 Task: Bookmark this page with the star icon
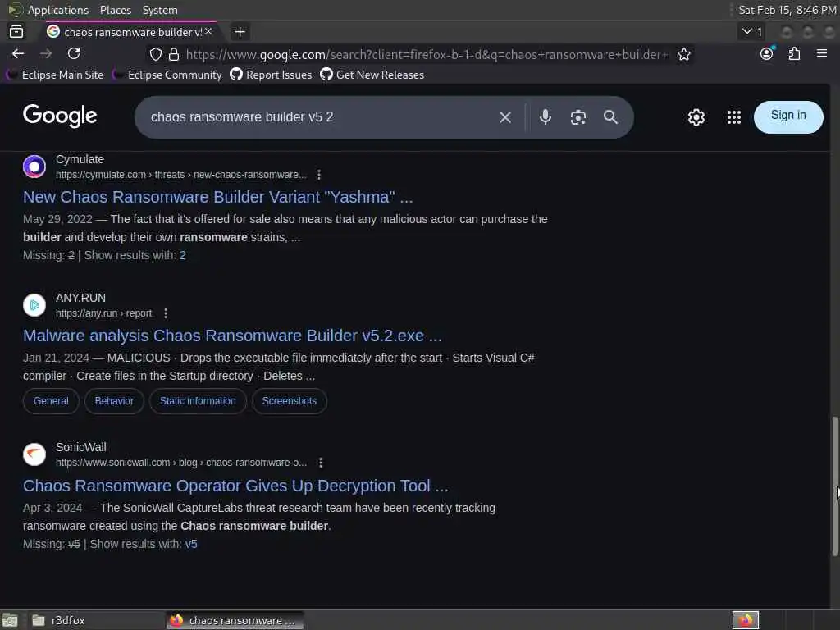tap(683, 54)
